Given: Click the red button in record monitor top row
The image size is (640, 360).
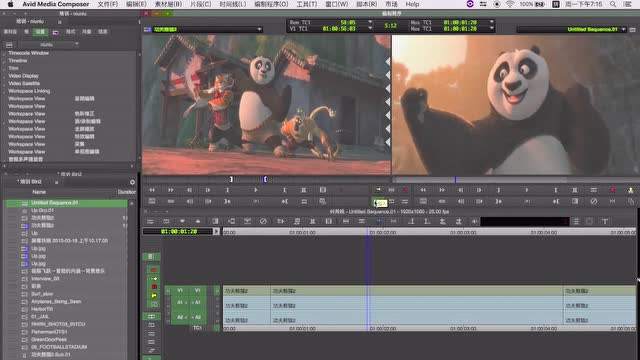Looking at the screenshot, I should (x=613, y=190).
